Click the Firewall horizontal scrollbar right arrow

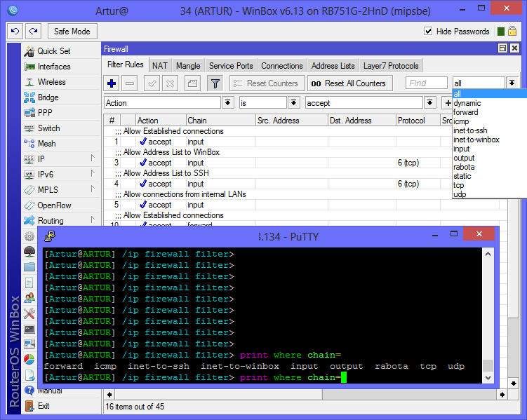[502, 395]
